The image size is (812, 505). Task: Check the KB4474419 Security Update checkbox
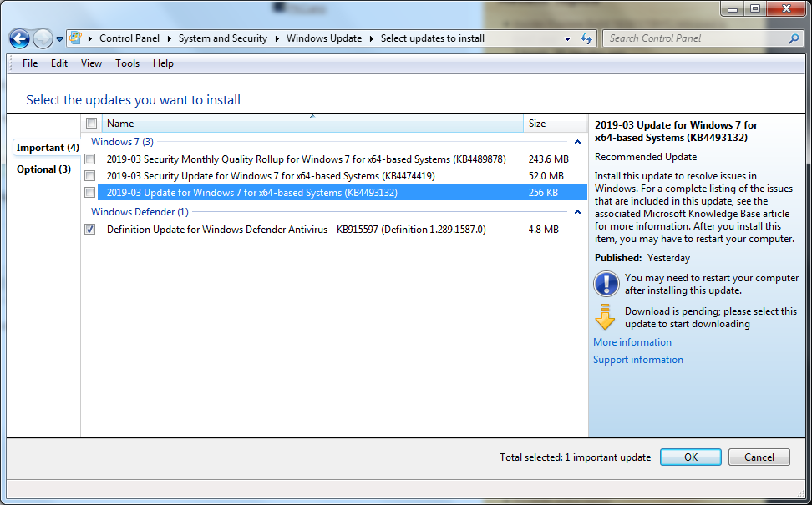point(90,176)
